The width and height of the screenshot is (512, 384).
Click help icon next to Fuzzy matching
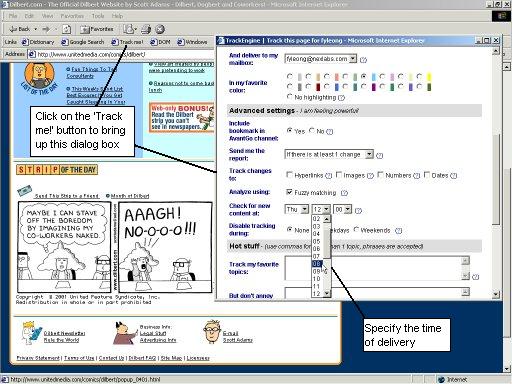tap(344, 193)
